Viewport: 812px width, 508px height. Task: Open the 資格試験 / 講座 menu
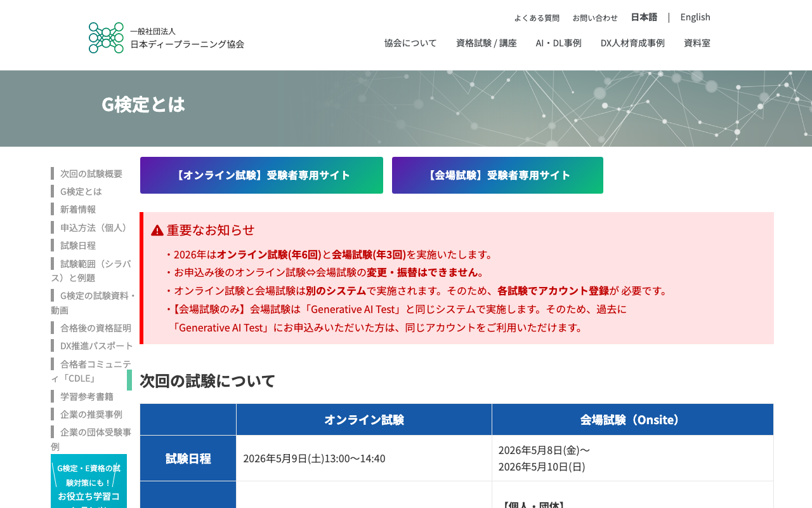[485, 43]
